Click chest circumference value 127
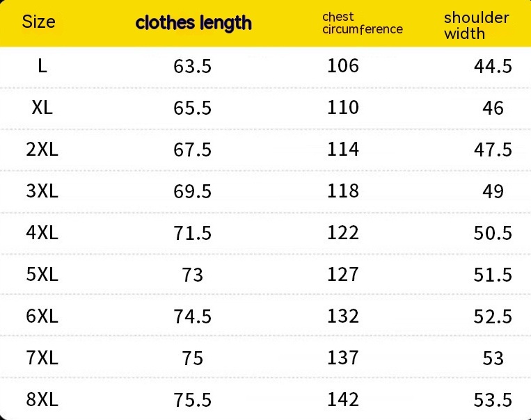This screenshot has width=531, height=420. [343, 275]
